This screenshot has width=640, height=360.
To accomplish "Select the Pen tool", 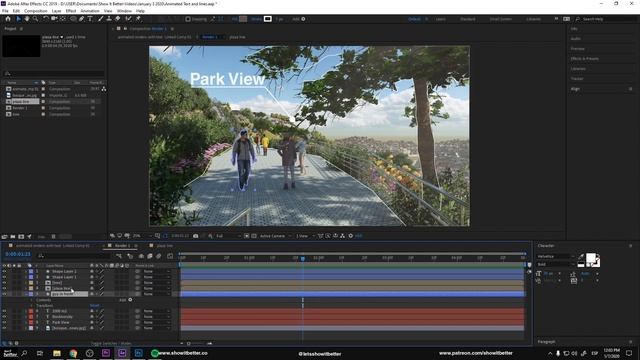I will 82,19.
